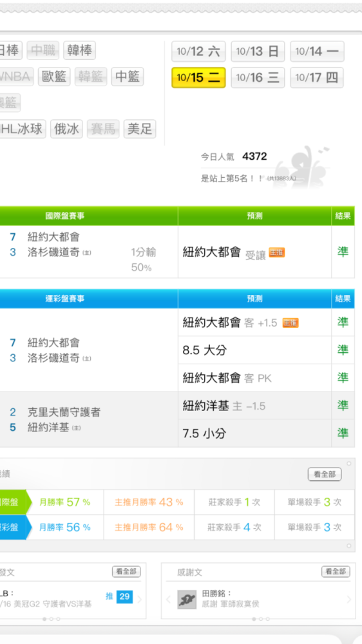The image size is (362, 644).
Task: Click 看全部 button in the record section
Action: (x=325, y=475)
